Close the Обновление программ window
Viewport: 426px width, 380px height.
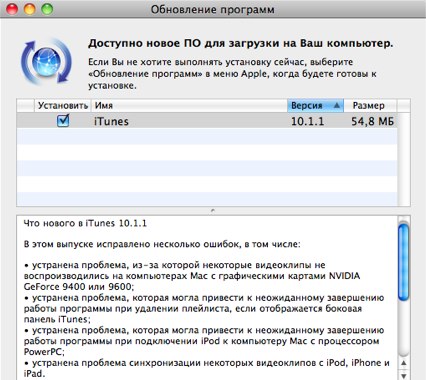coord(12,9)
